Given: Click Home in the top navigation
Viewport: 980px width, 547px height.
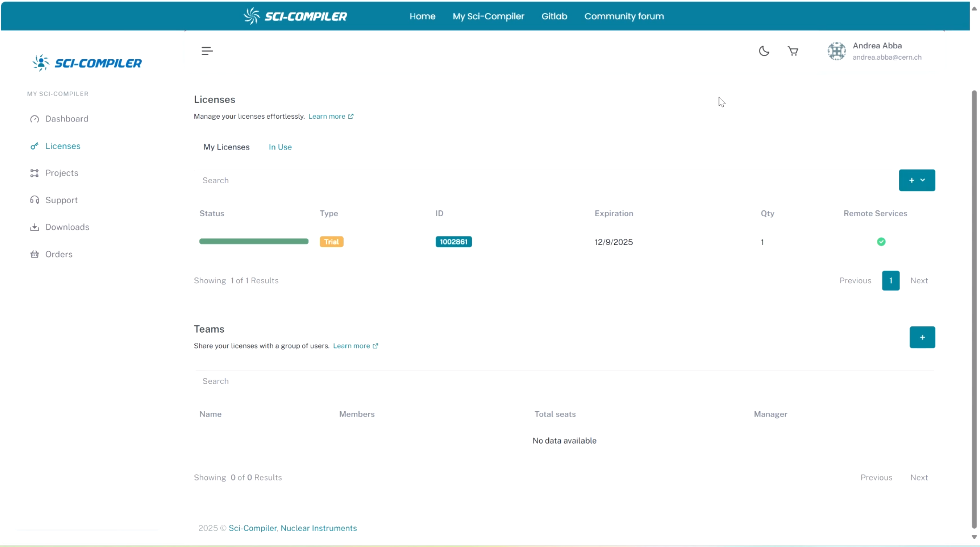Looking at the screenshot, I should (422, 16).
